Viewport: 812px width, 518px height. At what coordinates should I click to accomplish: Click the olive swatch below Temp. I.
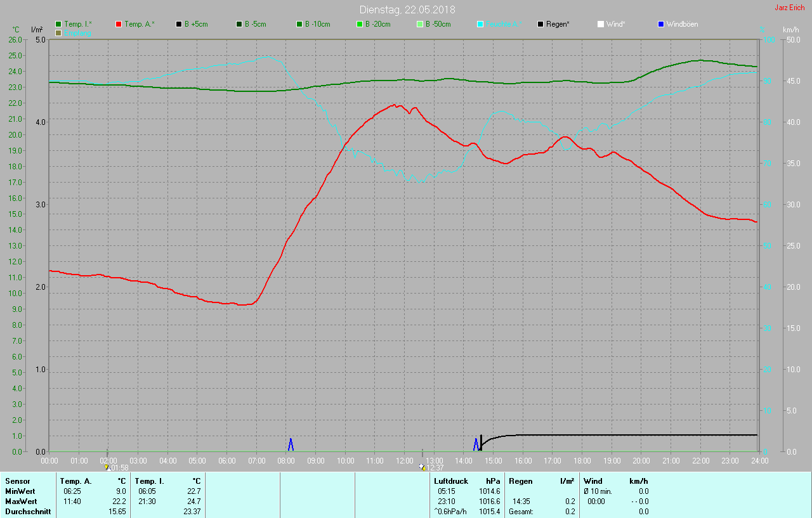point(59,32)
